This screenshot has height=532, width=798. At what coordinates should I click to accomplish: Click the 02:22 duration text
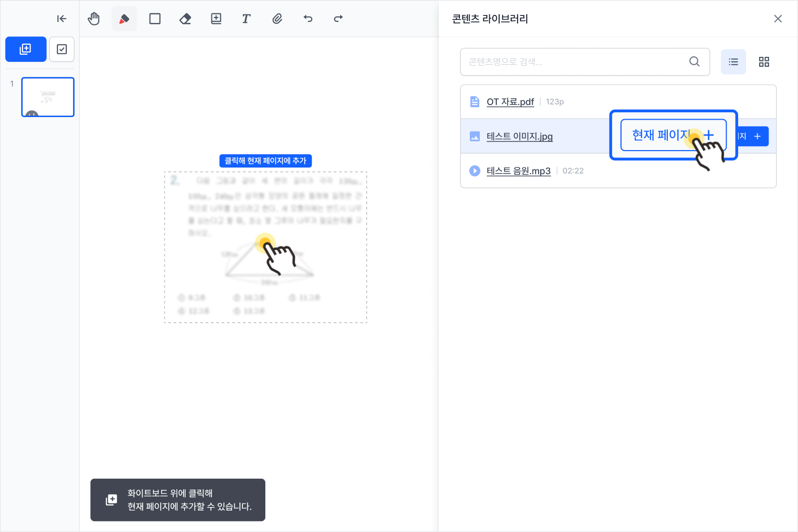573,171
